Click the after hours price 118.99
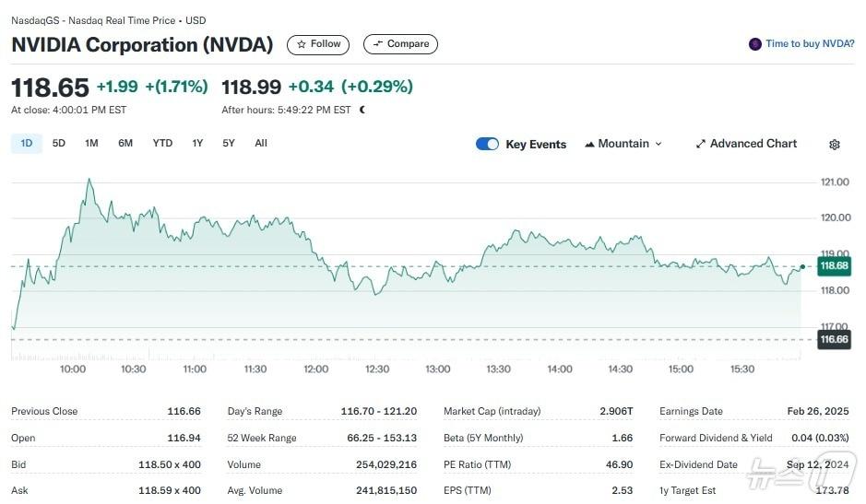Image resolution: width=866 pixels, height=504 pixels. click(x=251, y=88)
